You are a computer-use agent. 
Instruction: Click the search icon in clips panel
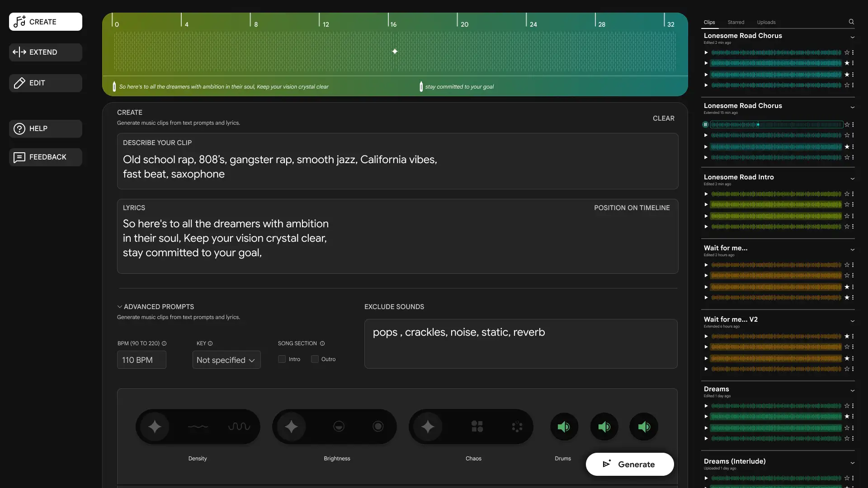pyautogui.click(x=851, y=22)
